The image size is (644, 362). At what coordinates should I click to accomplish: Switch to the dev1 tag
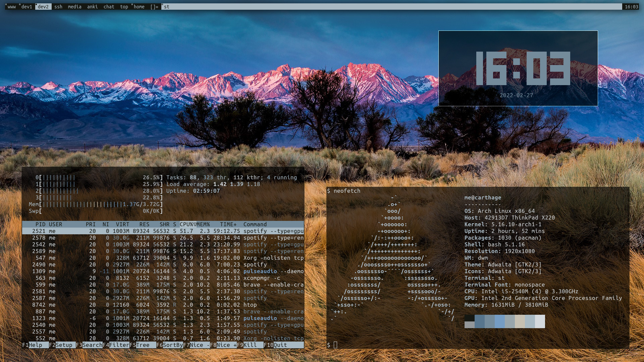[x=26, y=7]
